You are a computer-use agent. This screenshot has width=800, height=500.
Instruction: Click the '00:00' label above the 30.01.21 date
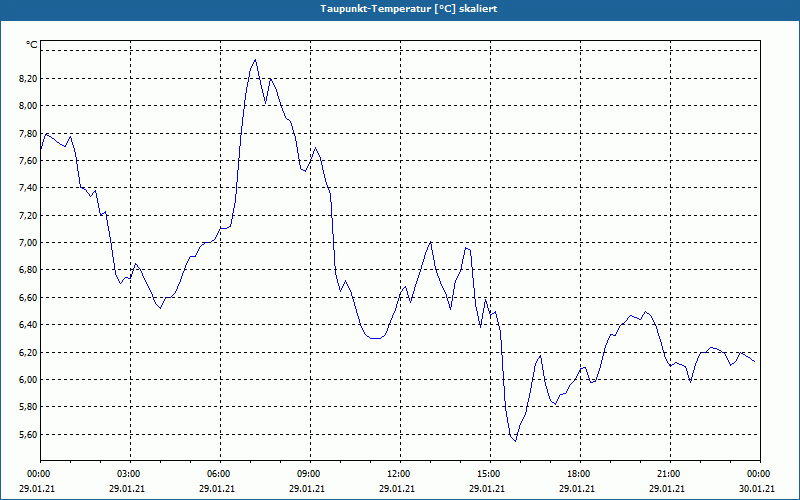tap(759, 474)
